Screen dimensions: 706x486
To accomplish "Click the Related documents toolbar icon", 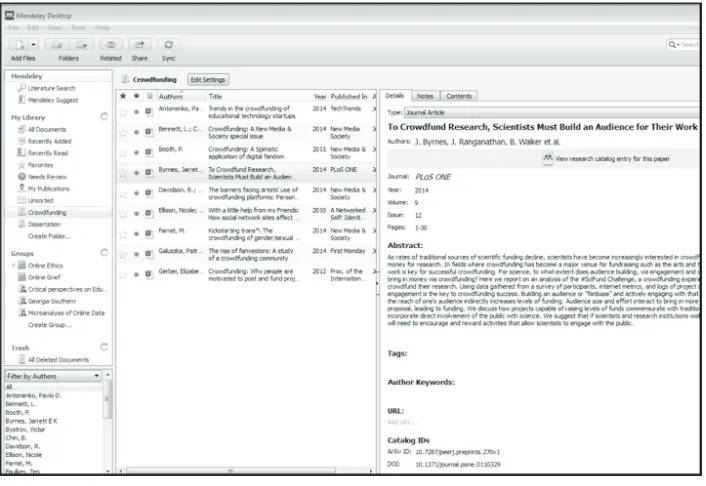I will (111, 45).
